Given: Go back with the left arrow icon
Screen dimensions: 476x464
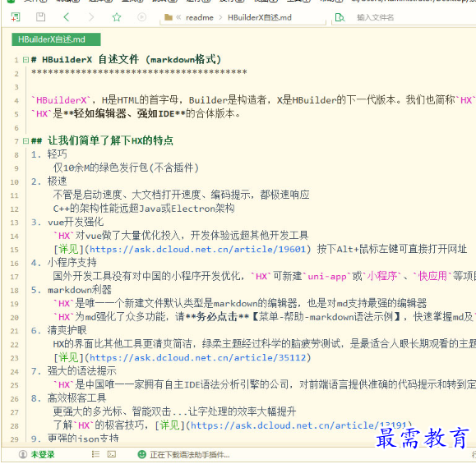Looking at the screenshot, I should coord(67,17).
